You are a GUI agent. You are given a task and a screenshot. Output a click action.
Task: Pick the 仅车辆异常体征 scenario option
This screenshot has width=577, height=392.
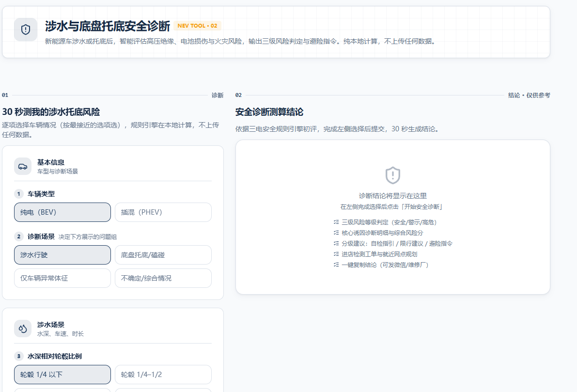pyautogui.click(x=62, y=278)
